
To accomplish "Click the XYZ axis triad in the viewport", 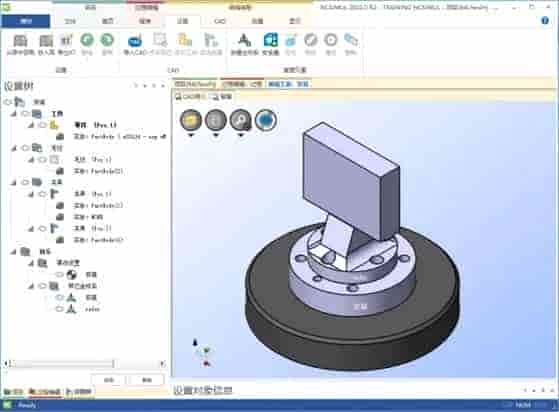I will tap(201, 352).
